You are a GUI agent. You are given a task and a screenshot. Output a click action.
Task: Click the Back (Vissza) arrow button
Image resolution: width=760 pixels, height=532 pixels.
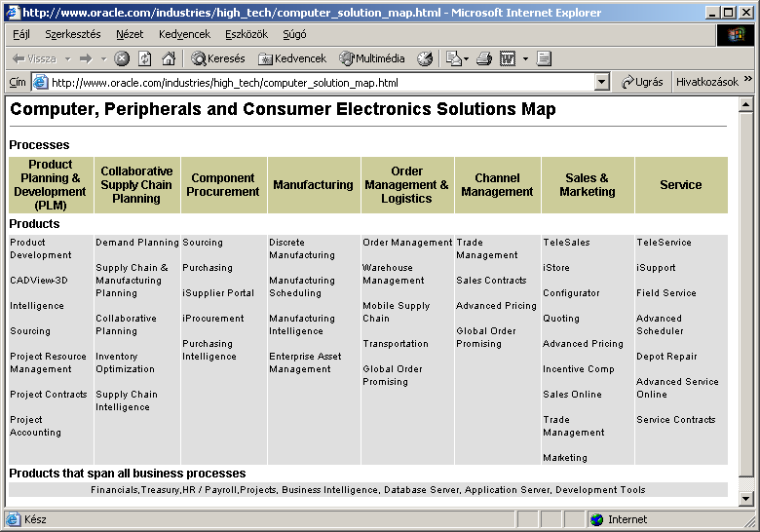pyautogui.click(x=34, y=58)
